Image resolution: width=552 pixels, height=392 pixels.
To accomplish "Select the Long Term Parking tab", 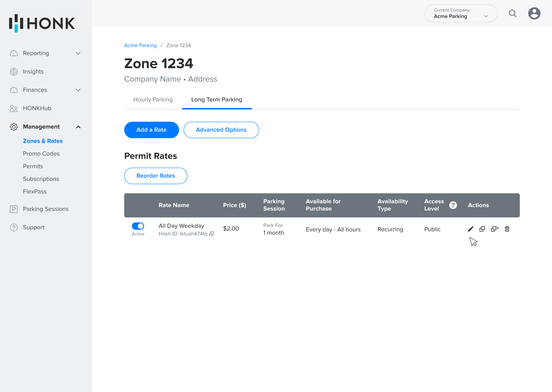I will [x=217, y=100].
